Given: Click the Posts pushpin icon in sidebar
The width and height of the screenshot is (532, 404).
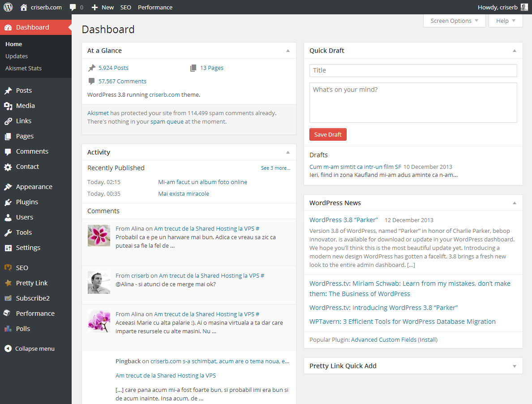Looking at the screenshot, I should (x=8, y=90).
